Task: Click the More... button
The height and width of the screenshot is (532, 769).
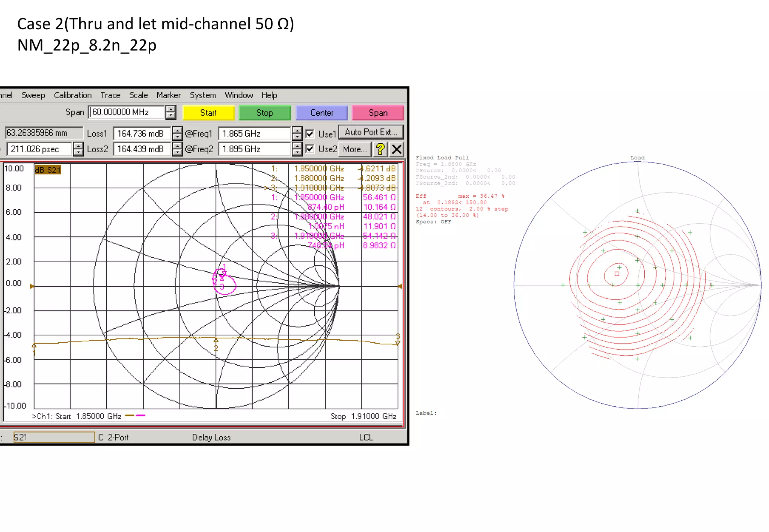Action: pos(355,149)
